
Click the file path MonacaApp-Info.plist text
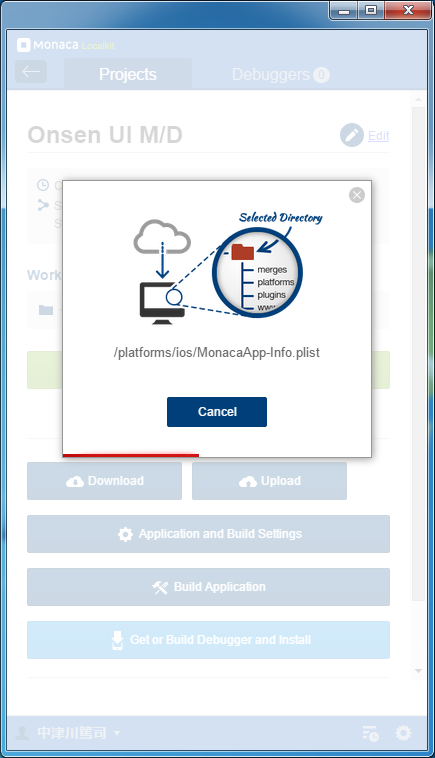(x=217, y=352)
